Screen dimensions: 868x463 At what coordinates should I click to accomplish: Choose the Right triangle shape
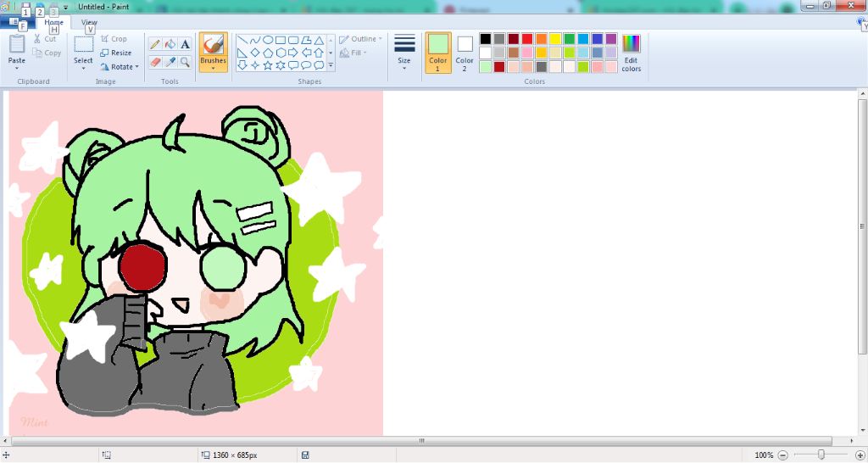tap(242, 53)
